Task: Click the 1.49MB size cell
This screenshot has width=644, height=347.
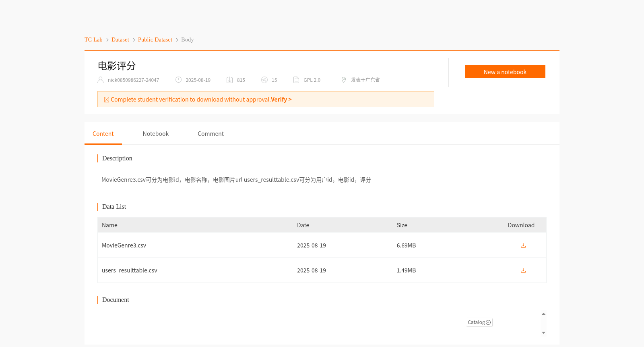Action: click(x=406, y=270)
